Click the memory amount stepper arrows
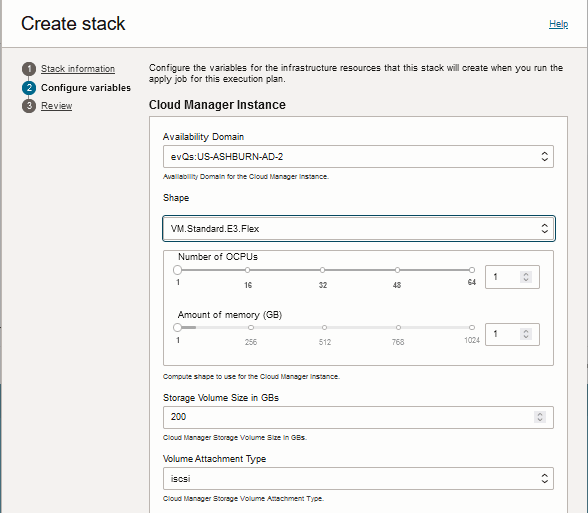This screenshot has width=588, height=513. point(526,334)
